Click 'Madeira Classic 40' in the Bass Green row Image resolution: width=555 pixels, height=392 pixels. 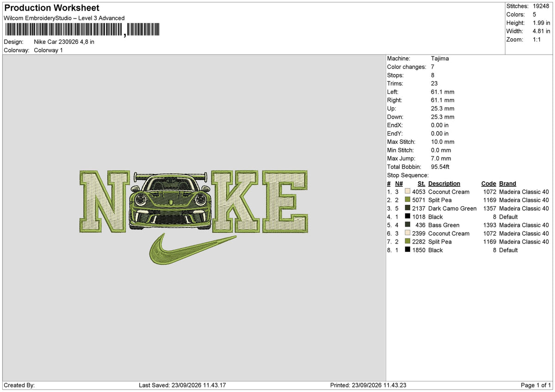point(524,225)
